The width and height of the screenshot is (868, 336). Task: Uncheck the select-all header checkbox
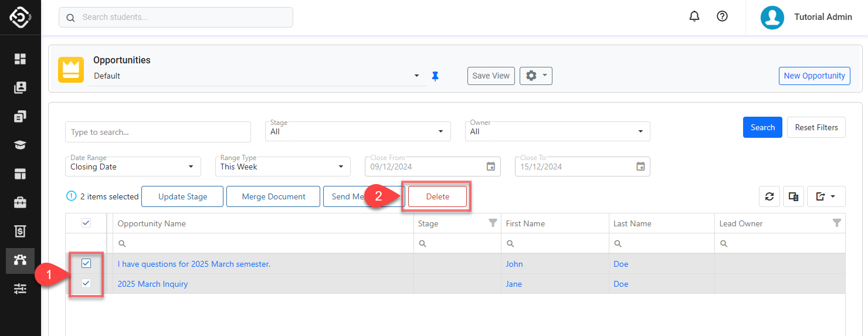click(86, 223)
